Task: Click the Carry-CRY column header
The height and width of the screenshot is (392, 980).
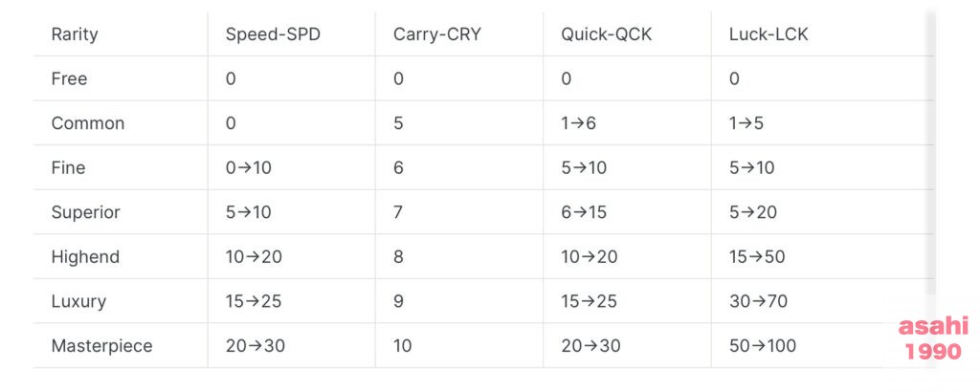Action: click(x=436, y=34)
